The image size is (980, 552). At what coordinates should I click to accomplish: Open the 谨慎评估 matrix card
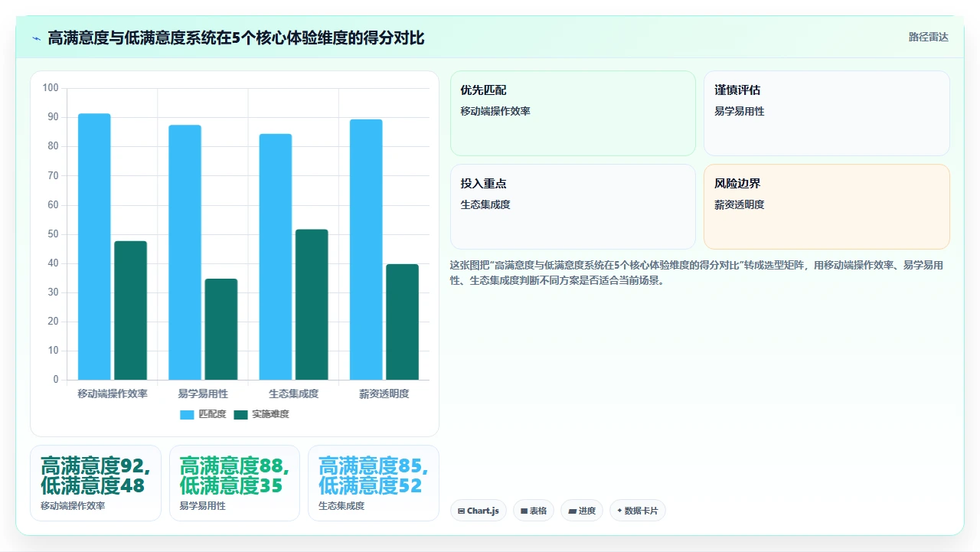pos(827,113)
